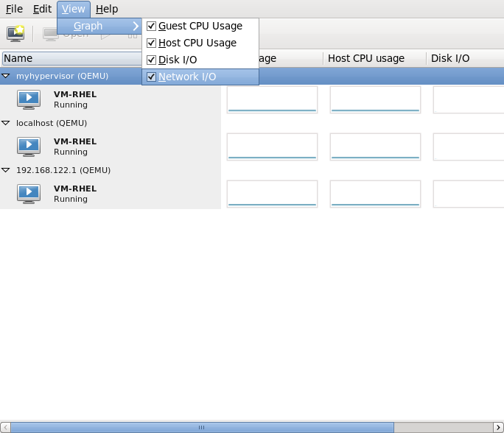Click VM-RHEL monitor icon under myhypervisor
This screenshot has width=504, height=433.
(29, 99)
